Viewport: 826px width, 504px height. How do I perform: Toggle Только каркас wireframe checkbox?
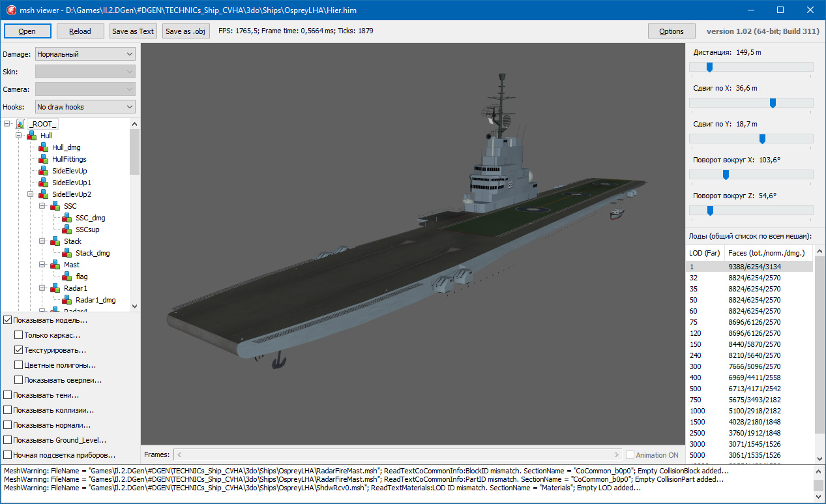tap(19, 335)
